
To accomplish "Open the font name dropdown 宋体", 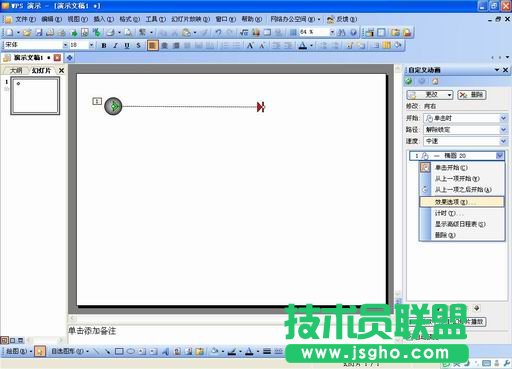I will pyautogui.click(x=65, y=45).
